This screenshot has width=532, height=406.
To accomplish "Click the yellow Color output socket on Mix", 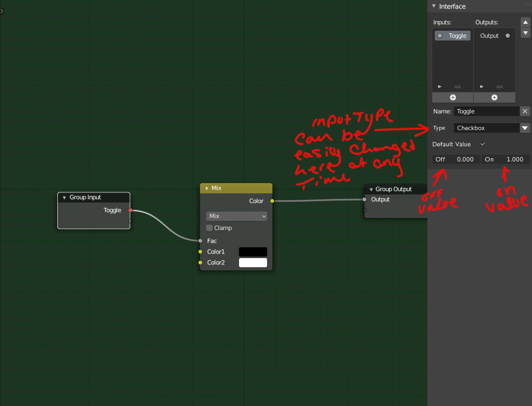I will click(272, 201).
